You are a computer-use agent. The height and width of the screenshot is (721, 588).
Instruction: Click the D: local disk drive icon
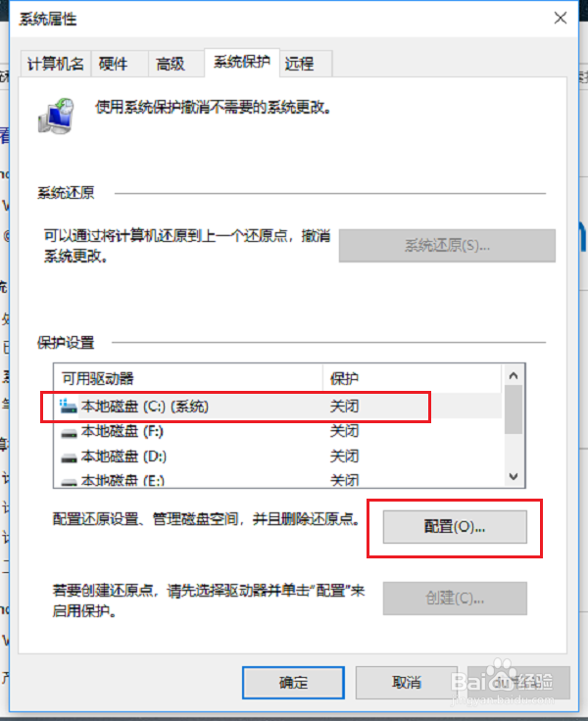pos(69,457)
